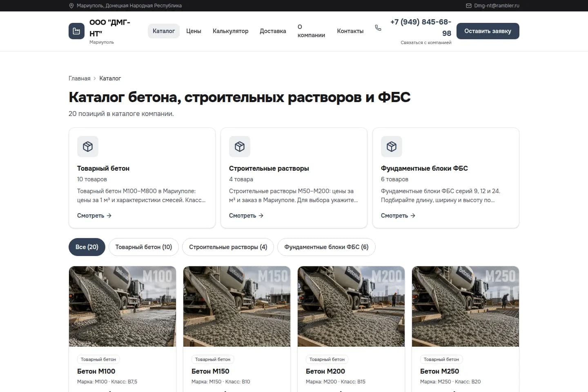This screenshot has width=588, height=392.
Task: Click the Бетон М100 product title
Action: pos(96,371)
